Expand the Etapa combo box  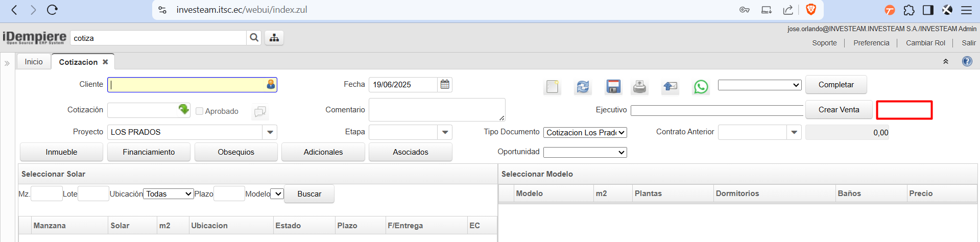(x=445, y=132)
